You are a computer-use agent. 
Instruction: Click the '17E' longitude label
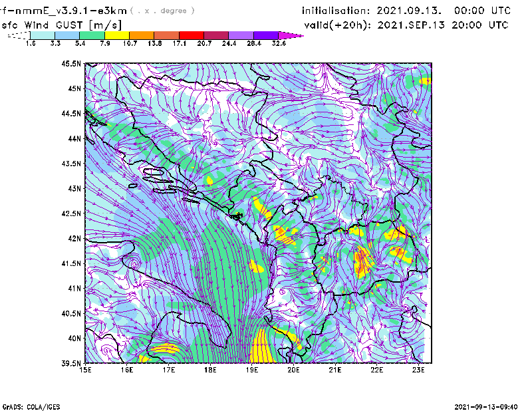pos(169,370)
